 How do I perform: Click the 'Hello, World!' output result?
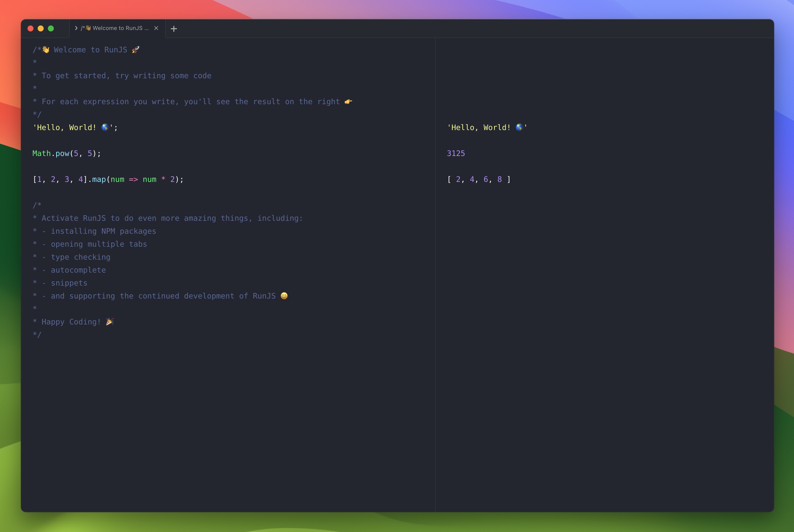pos(487,128)
